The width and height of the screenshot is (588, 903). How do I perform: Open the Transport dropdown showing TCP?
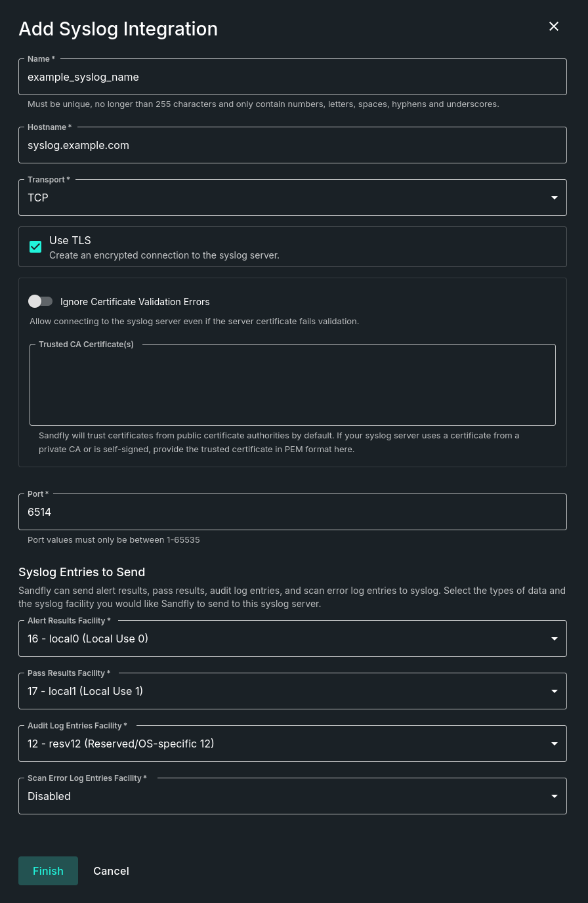pos(293,198)
